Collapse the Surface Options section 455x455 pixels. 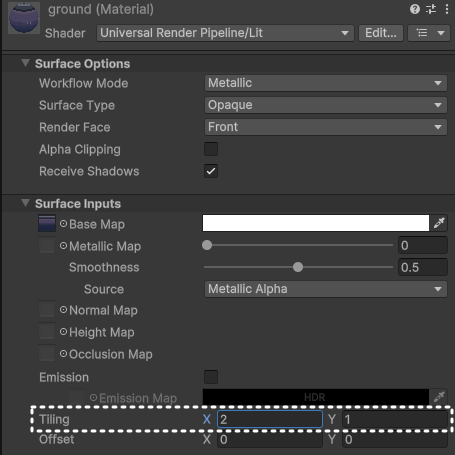[x=25, y=63]
